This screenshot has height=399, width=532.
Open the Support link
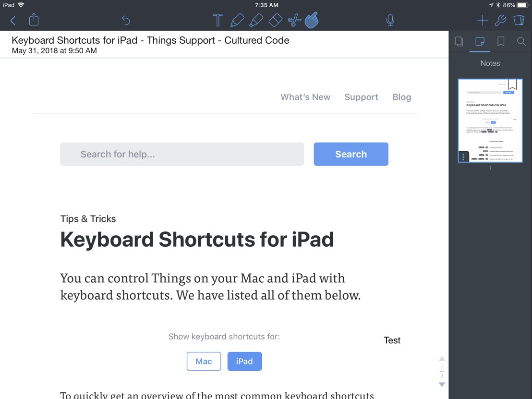[x=362, y=97]
